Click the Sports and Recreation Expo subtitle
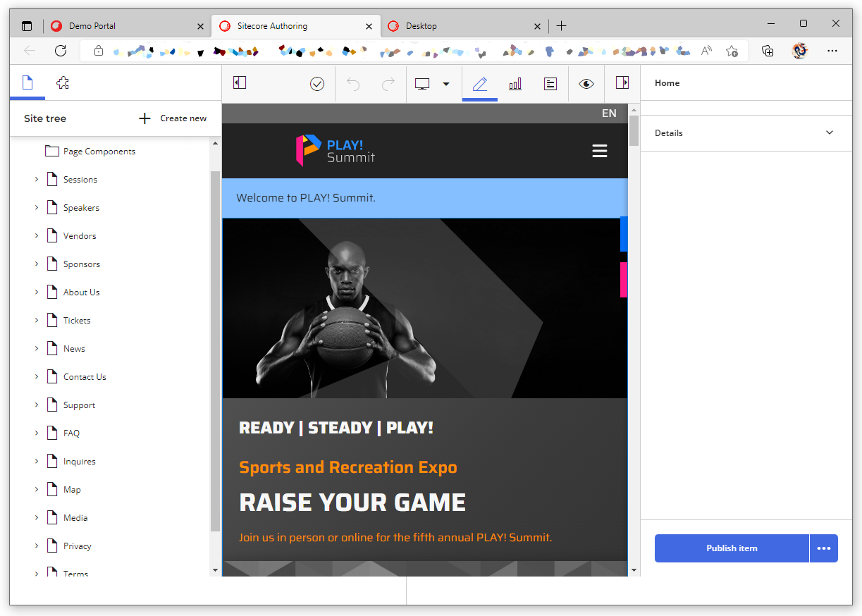 [348, 467]
